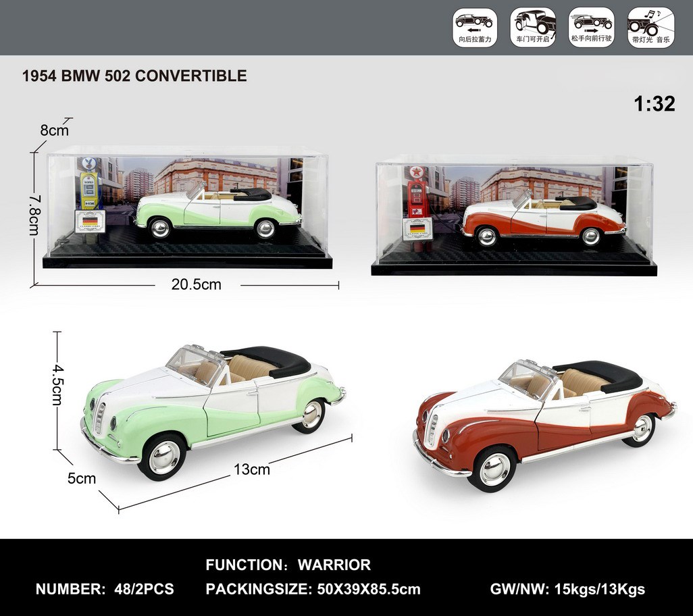Select the openable doors feature icon

coord(534,26)
